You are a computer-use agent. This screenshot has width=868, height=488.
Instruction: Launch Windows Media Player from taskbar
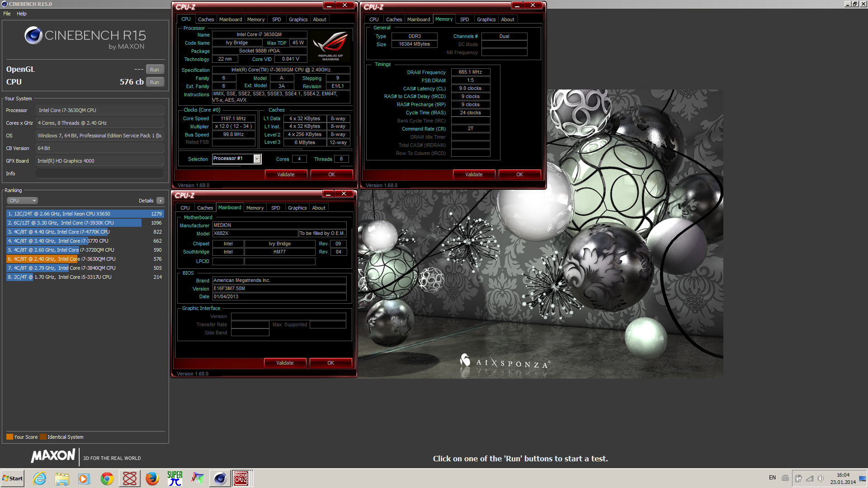pyautogui.click(x=84, y=479)
